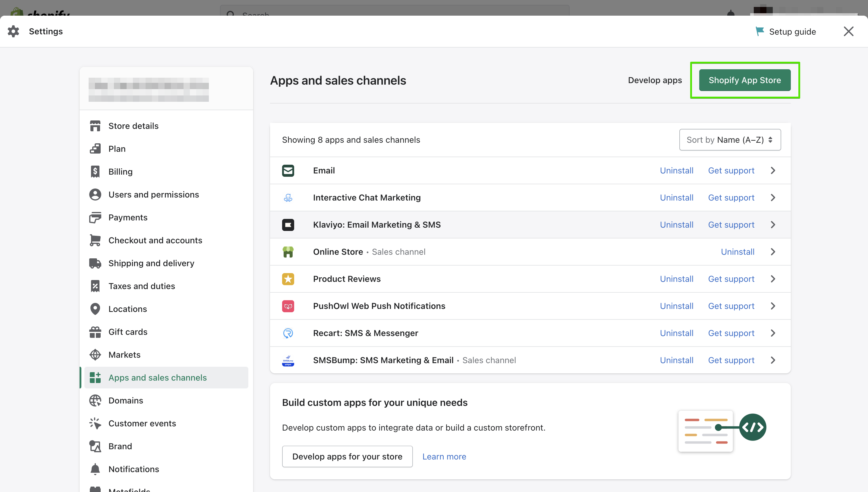Go to Shipping and delivery settings
The height and width of the screenshot is (492, 868).
[166, 263]
